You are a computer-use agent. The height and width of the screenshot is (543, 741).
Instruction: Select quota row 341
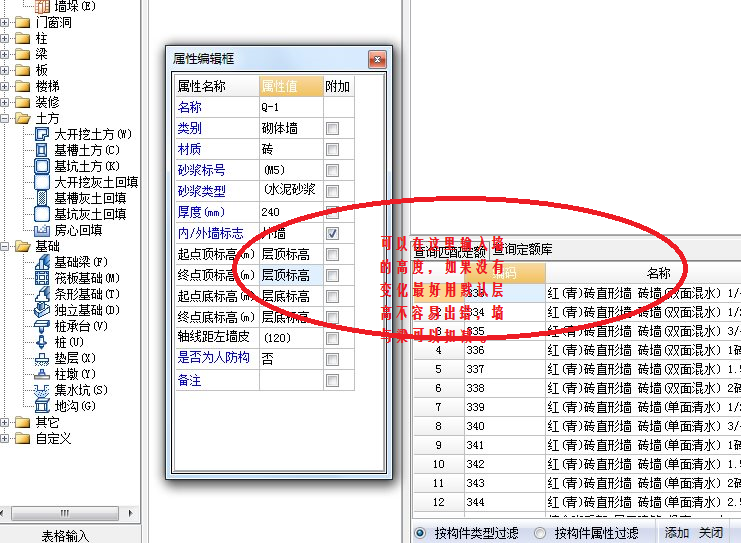click(x=577, y=445)
